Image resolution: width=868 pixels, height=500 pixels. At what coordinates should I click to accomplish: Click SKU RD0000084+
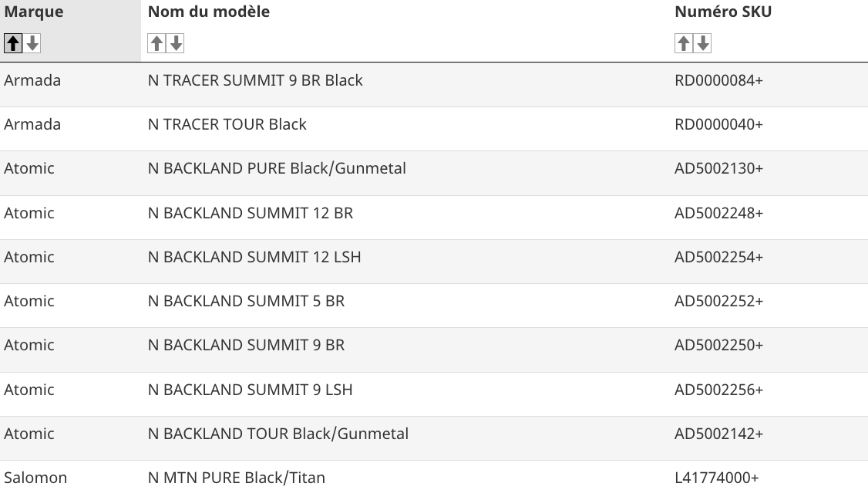(x=718, y=80)
